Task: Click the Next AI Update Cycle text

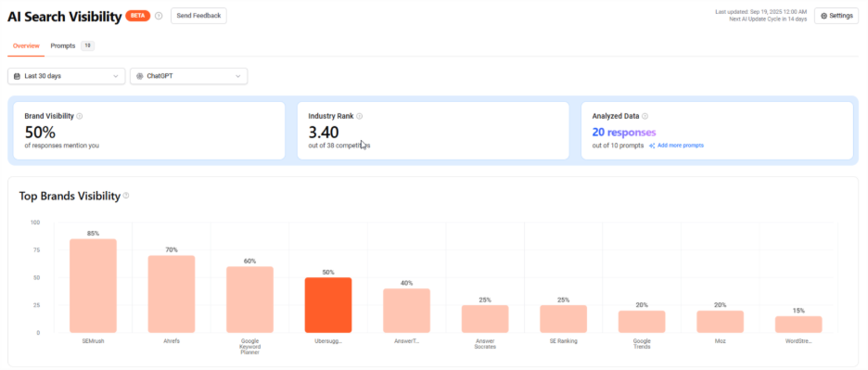Action: tap(769, 19)
